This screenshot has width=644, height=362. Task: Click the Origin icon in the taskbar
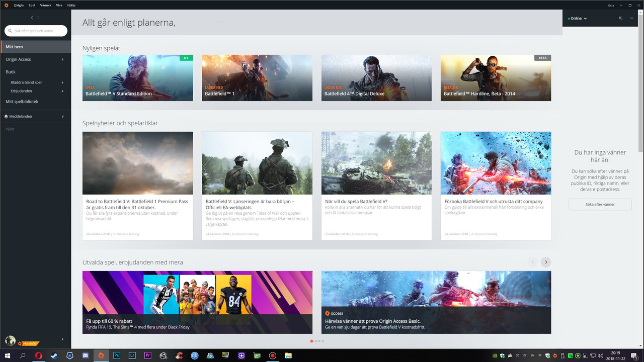pos(101,355)
